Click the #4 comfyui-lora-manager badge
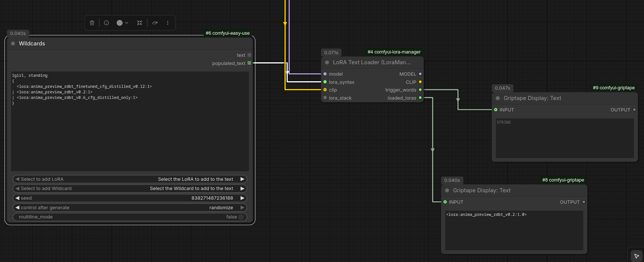644x262 pixels. (x=394, y=52)
